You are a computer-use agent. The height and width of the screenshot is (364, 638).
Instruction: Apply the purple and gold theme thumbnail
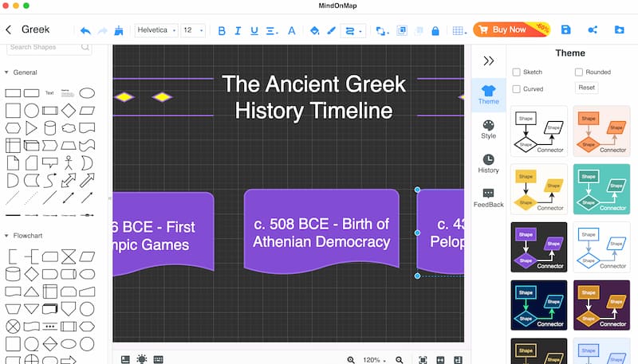tap(601, 306)
